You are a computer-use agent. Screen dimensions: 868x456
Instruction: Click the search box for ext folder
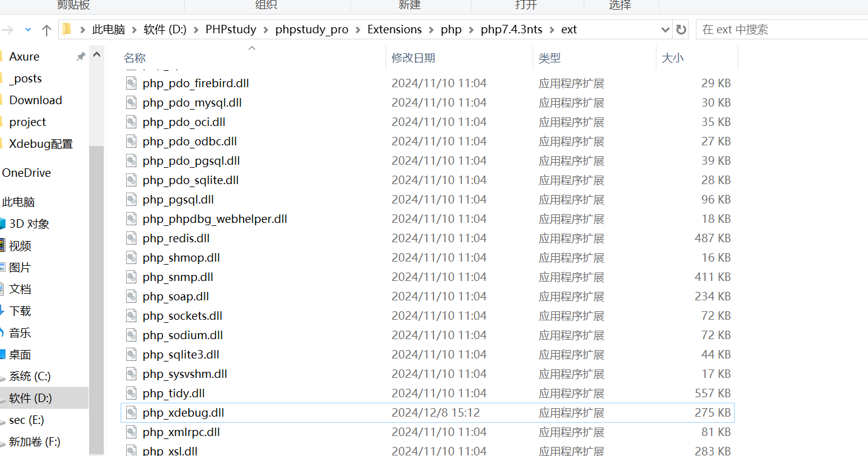click(x=782, y=30)
